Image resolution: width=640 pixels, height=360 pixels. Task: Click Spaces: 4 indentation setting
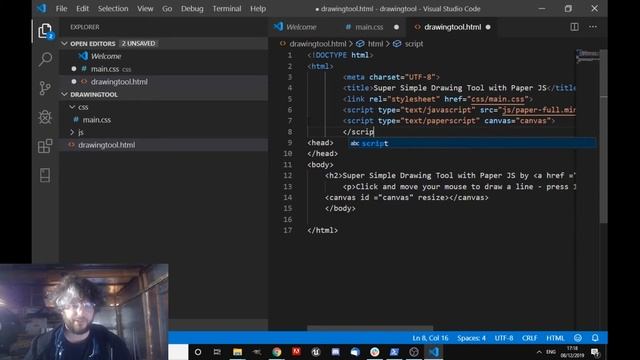pos(471,338)
